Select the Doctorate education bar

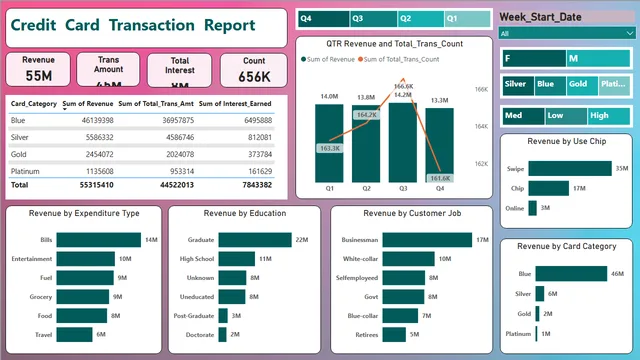(x=222, y=335)
